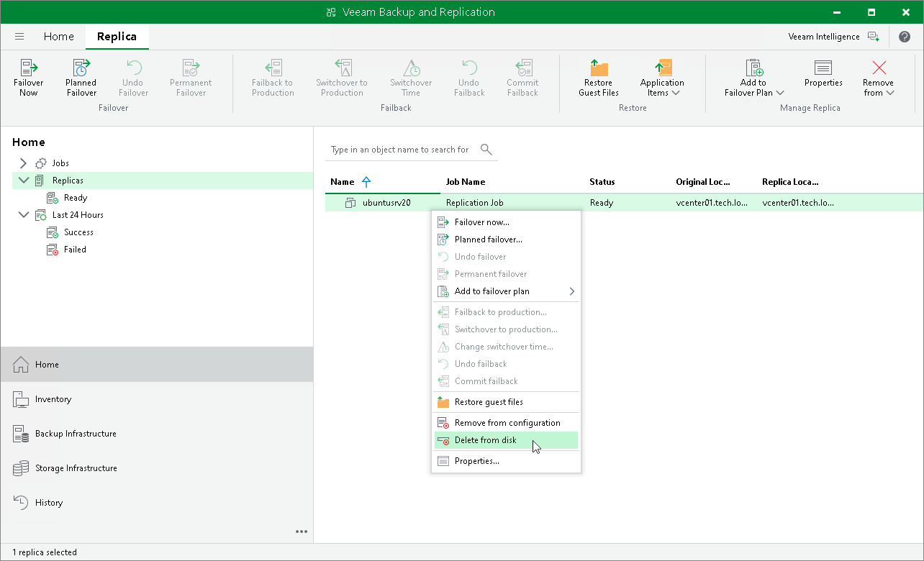
Task: Open the Home navigation view
Action: (157, 365)
